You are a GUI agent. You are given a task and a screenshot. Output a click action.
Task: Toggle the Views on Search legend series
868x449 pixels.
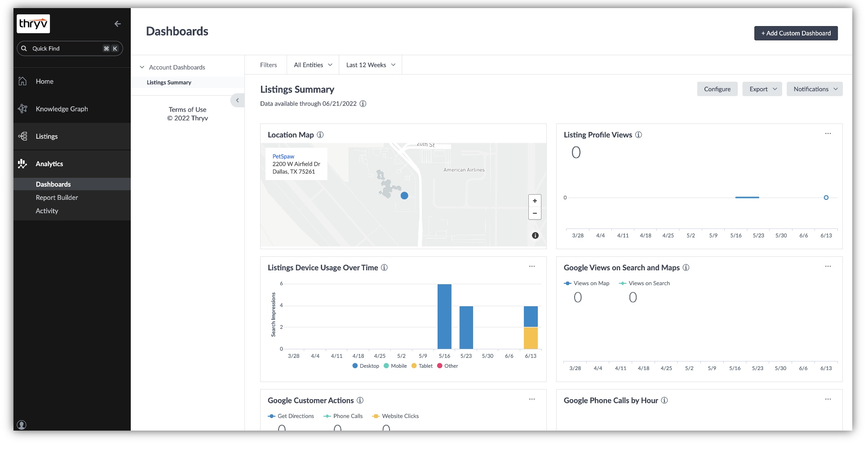pyautogui.click(x=644, y=283)
